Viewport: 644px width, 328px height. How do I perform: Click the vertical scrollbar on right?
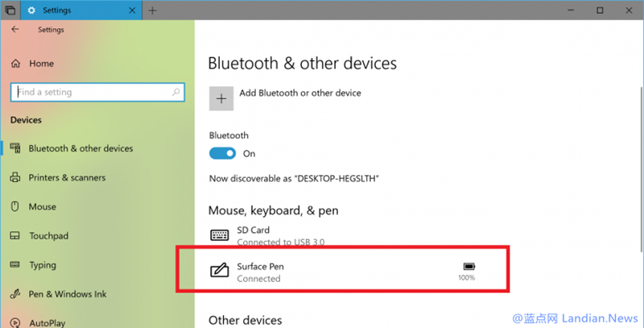641,168
